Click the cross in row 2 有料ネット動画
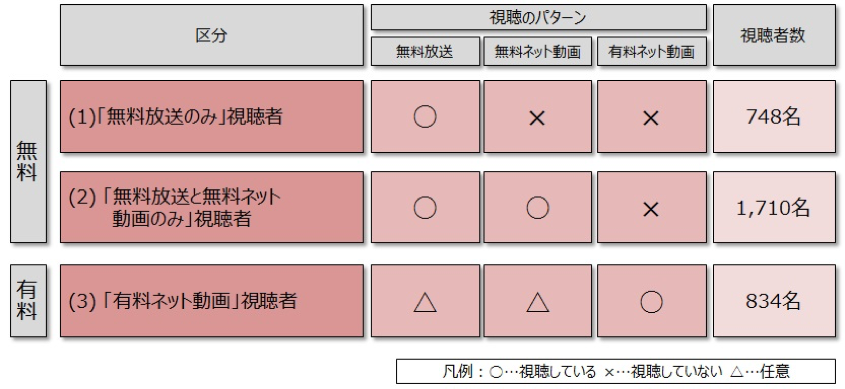 [651, 209]
